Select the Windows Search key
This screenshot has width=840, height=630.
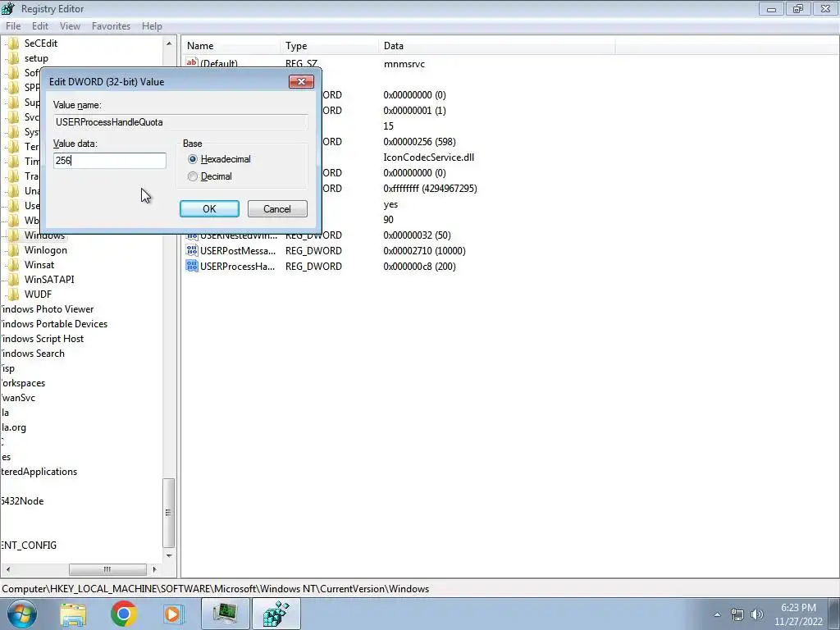click(32, 354)
